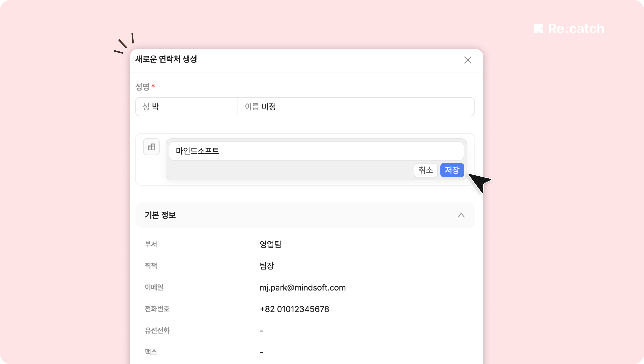Click the 성명 required field label
Screen dimensions: 644x364
coord(142,87)
